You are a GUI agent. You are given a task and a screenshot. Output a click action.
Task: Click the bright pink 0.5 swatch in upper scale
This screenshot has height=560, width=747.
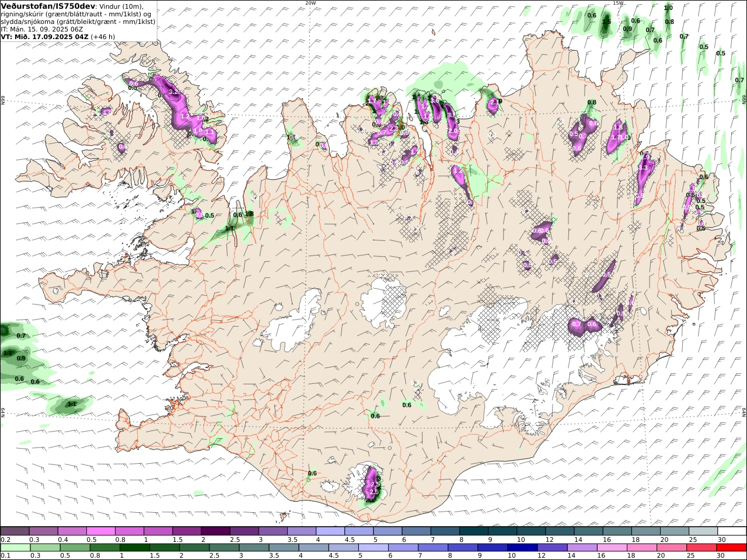coord(101,531)
